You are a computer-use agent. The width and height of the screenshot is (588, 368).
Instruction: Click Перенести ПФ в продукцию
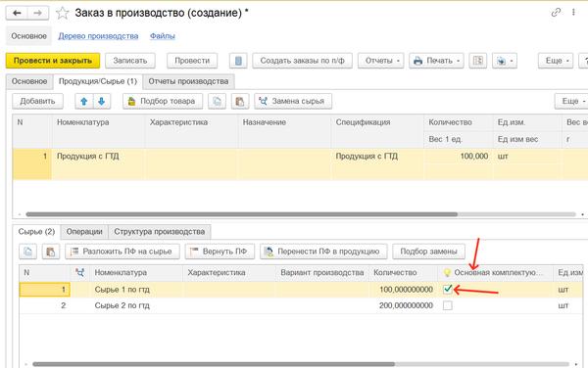[x=323, y=252]
